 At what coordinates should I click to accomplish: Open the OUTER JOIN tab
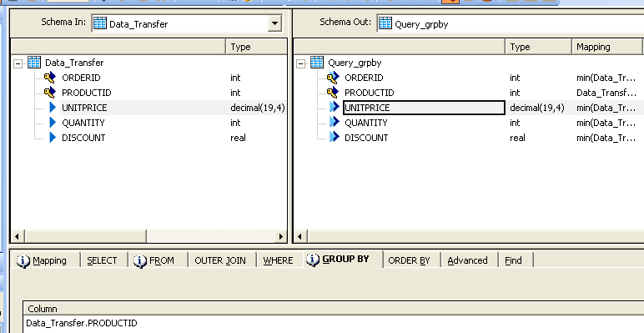point(220,260)
